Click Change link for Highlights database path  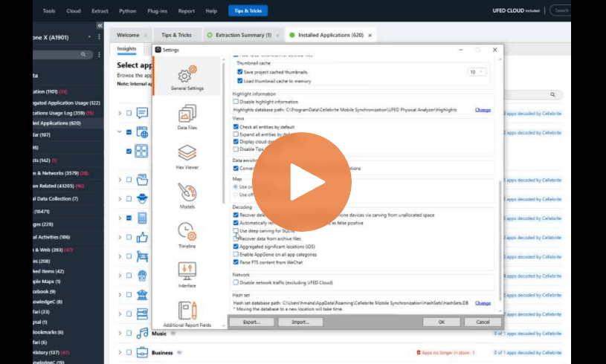[x=483, y=110]
